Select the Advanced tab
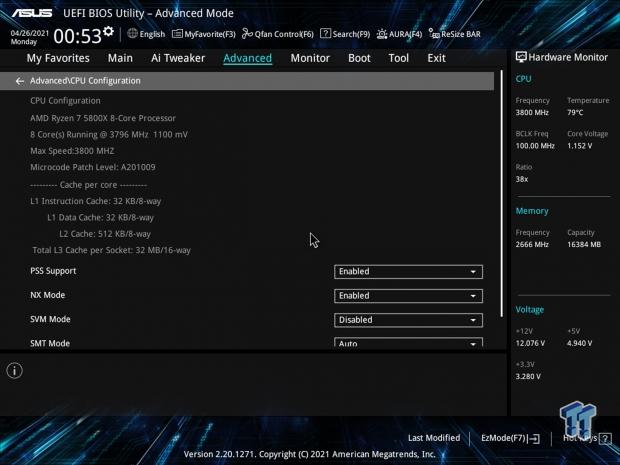620x465 pixels. 248,58
